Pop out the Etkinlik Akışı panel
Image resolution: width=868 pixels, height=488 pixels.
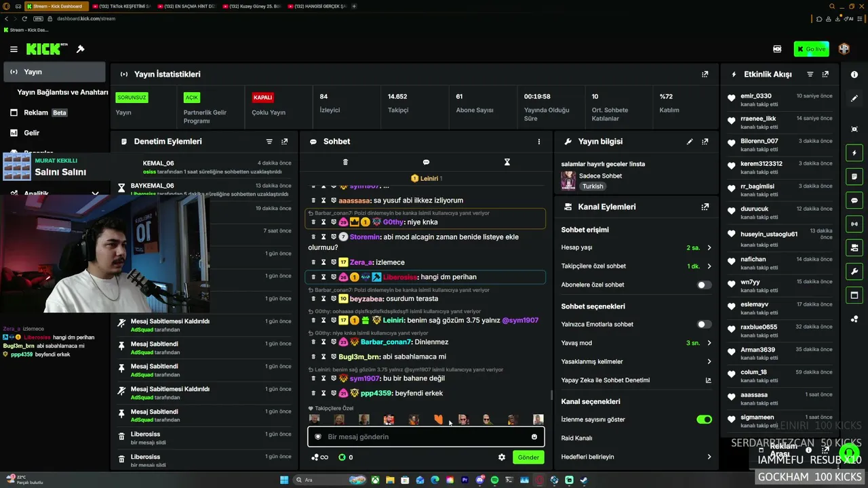click(825, 74)
